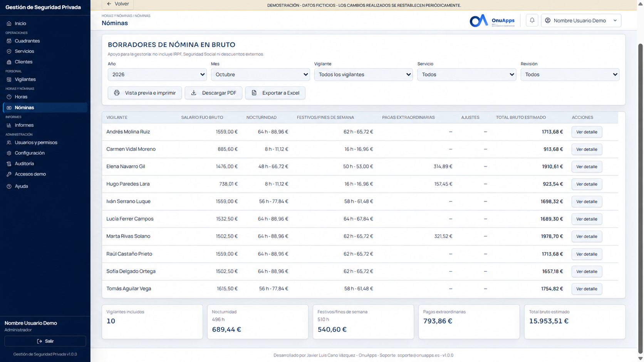Image resolution: width=644 pixels, height=362 pixels.
Task: Click the OnuApps logo in header
Action: pos(492,20)
